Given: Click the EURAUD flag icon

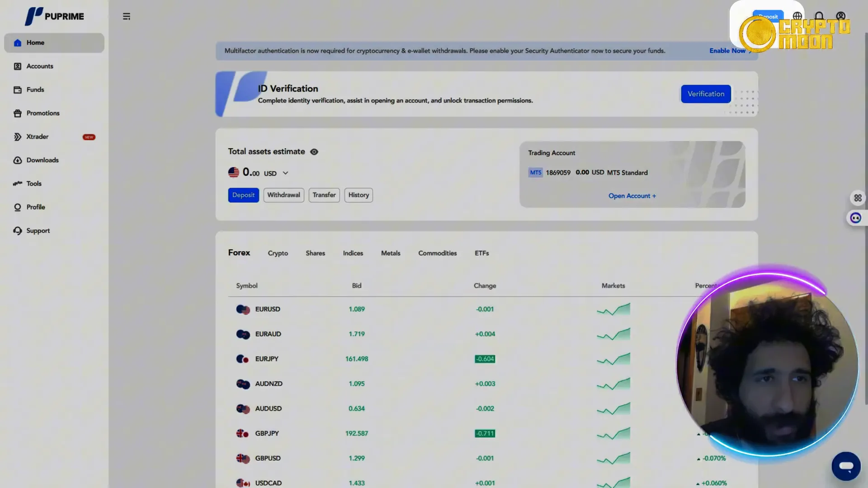Looking at the screenshot, I should 243,334.
